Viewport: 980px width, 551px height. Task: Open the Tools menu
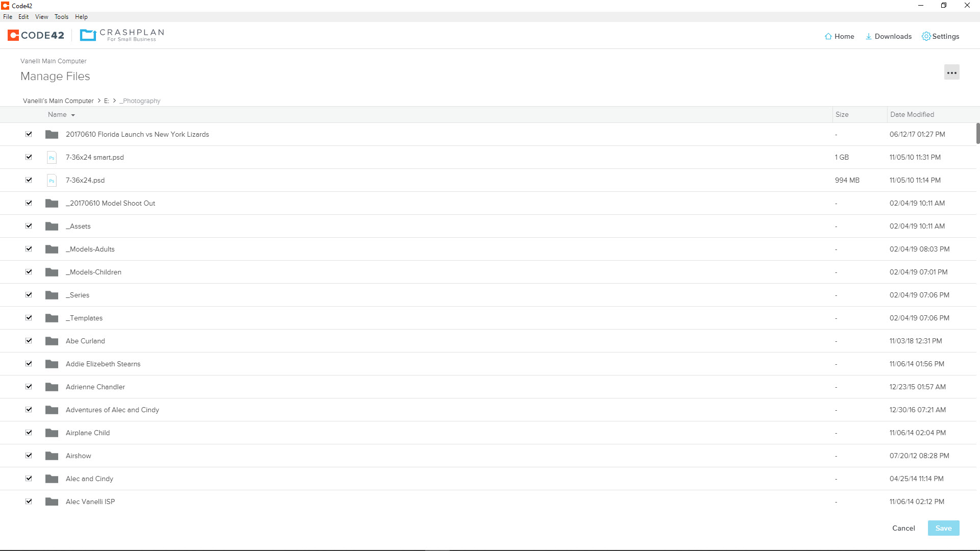(x=61, y=17)
